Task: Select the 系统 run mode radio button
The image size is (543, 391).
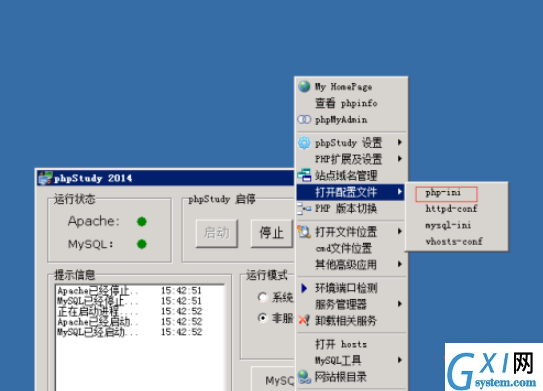Action: [x=263, y=297]
